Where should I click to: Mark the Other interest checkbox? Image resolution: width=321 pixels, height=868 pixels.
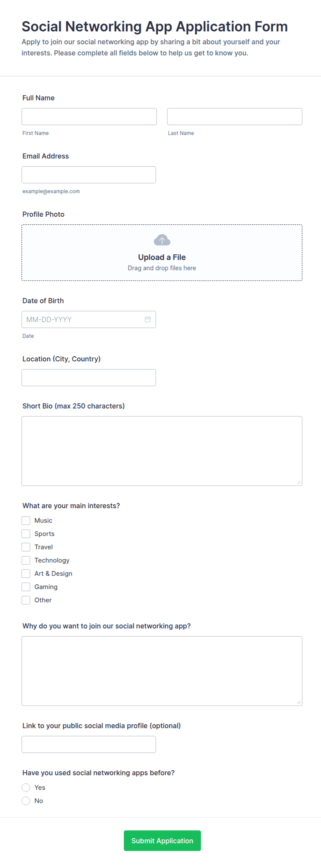click(26, 600)
